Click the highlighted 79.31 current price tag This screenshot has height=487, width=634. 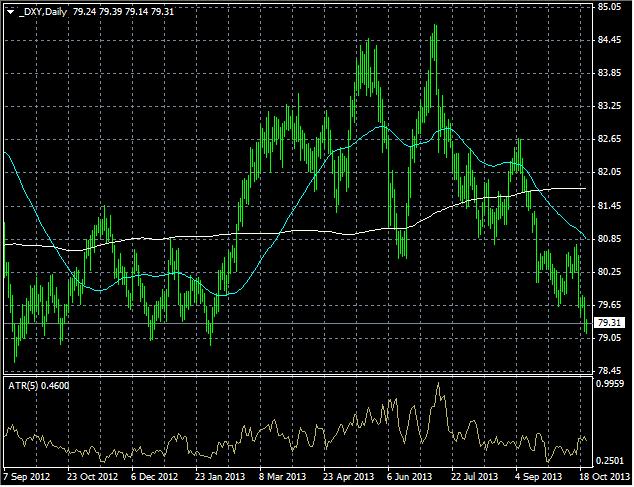coord(609,323)
